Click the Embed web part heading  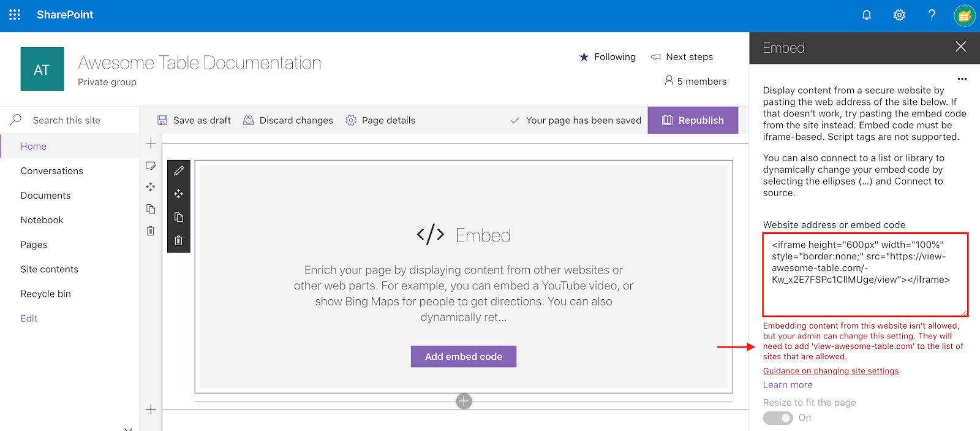[483, 235]
